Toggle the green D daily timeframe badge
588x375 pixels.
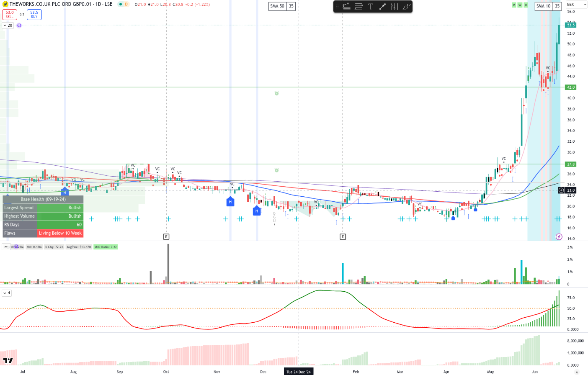pos(526,5)
